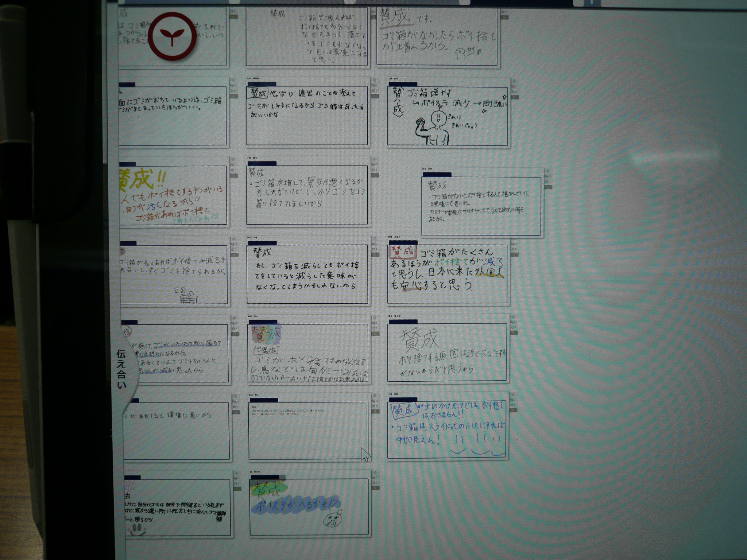The height and width of the screenshot is (560, 747).
Task: Click gray marker button beside muscle-man drawing card
Action: pos(514,97)
